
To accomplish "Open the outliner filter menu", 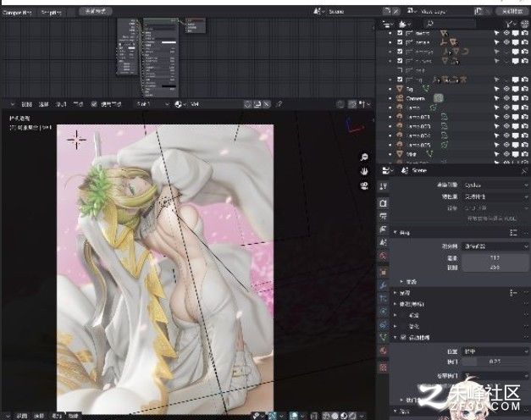I will pyautogui.click(x=509, y=24).
